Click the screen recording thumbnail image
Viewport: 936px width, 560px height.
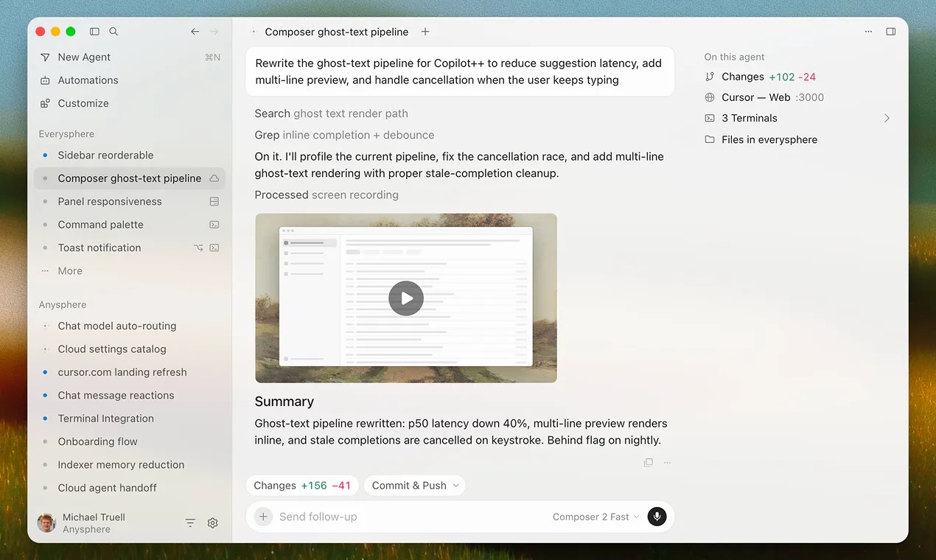406,298
